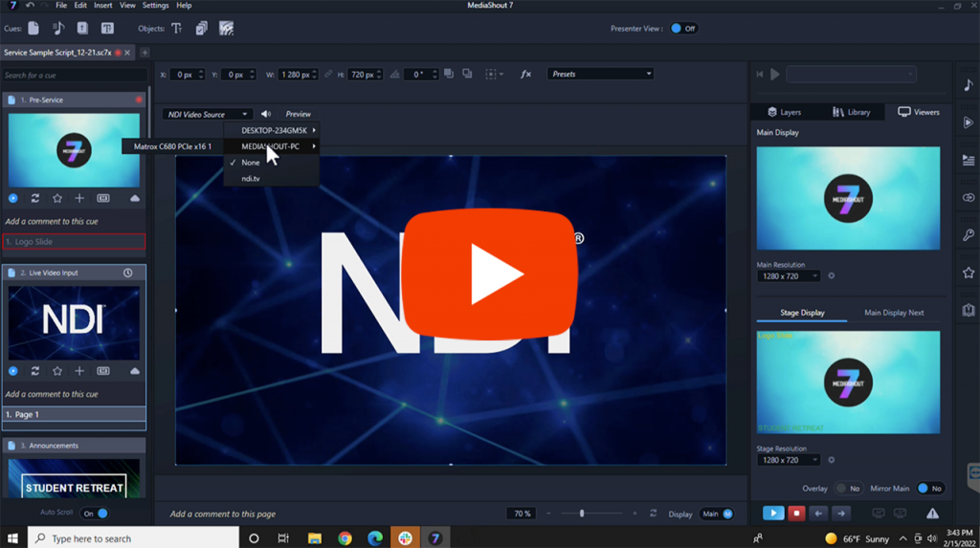980x548 pixels.
Task: Click the gear next to Main Resolution
Action: click(832, 275)
